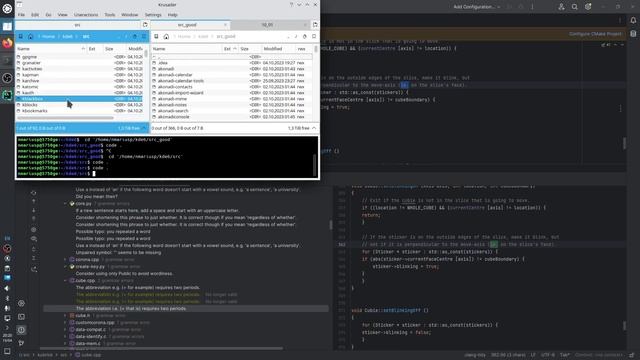Viewport: 640px width, 360px height.
Task: Sort right panel by Modified column
Action: (x=278, y=49)
